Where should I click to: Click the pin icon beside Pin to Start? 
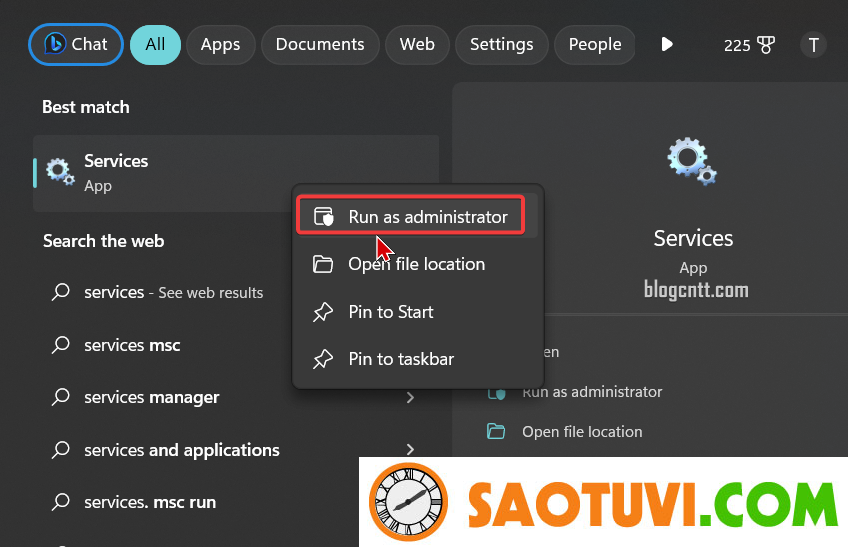323,312
